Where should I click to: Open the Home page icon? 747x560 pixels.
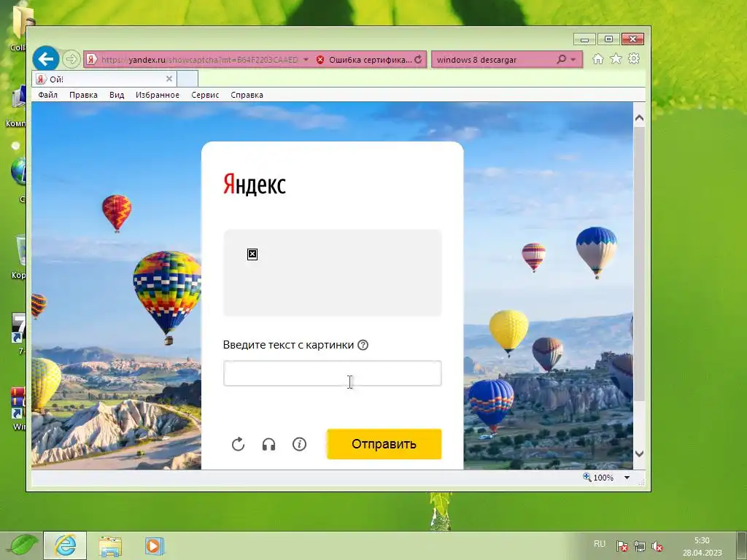[x=597, y=59]
